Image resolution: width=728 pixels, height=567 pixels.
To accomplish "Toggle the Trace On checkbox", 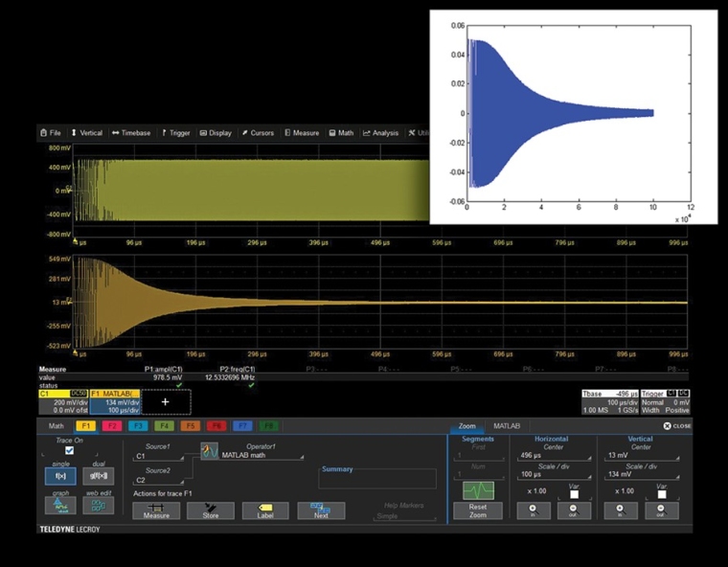I will click(x=69, y=450).
